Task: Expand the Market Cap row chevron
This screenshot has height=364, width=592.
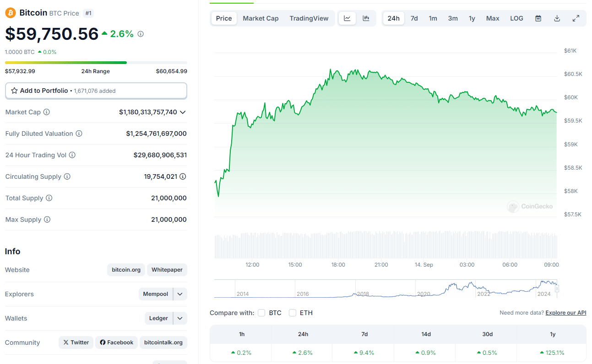Action: [x=183, y=112]
